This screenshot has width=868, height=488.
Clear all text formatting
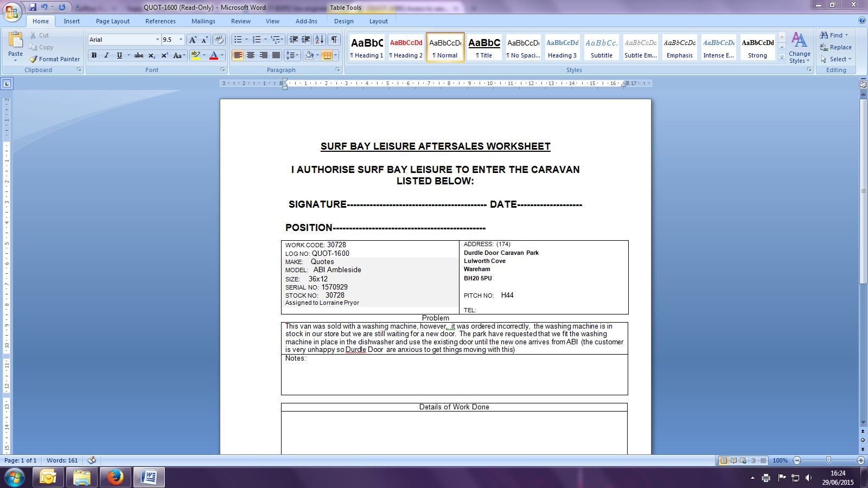click(x=219, y=40)
